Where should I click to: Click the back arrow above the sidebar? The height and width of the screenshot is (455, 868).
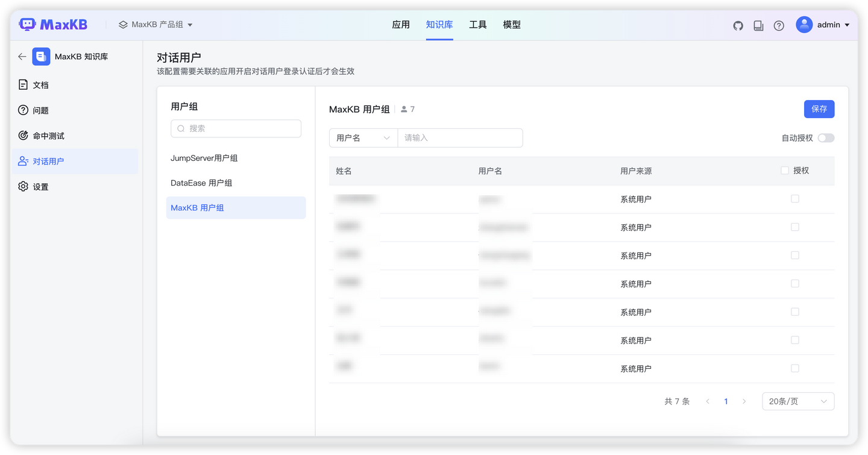22,56
